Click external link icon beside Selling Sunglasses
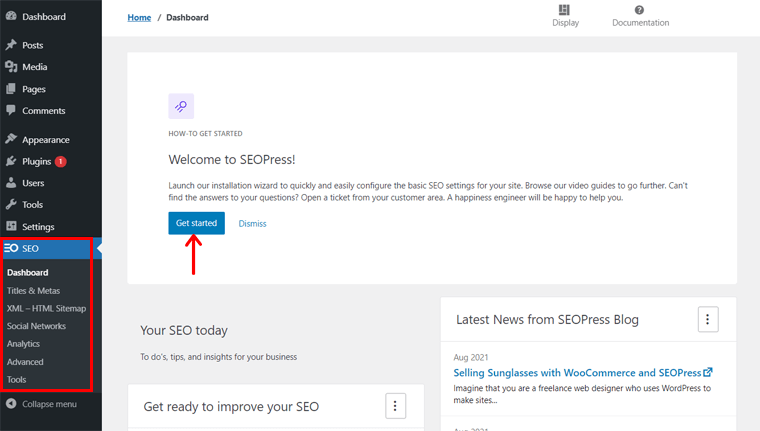 point(708,372)
